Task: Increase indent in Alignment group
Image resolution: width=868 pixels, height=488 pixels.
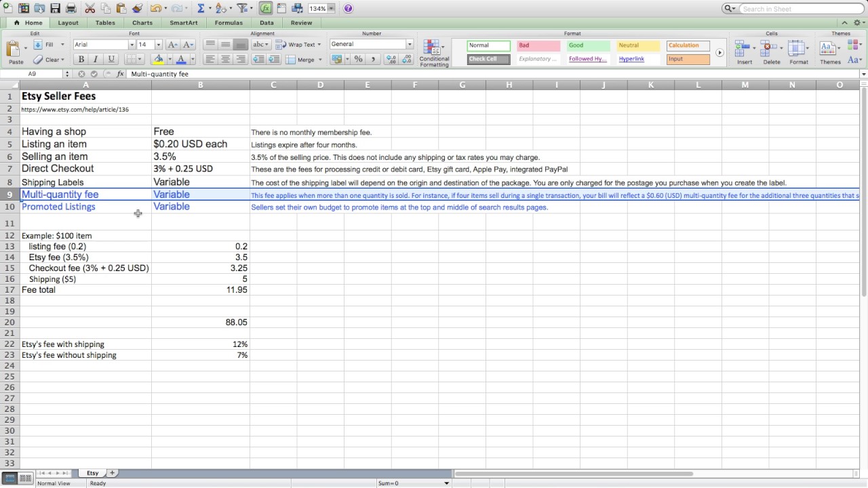Action: 273,60
